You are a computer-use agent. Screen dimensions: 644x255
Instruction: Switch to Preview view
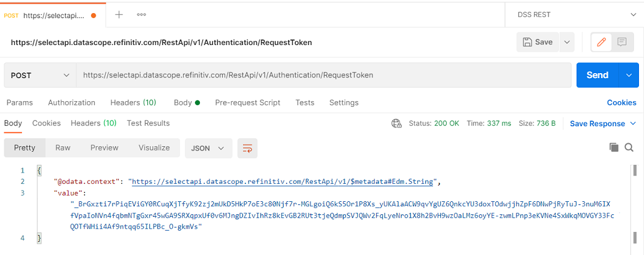click(x=104, y=148)
